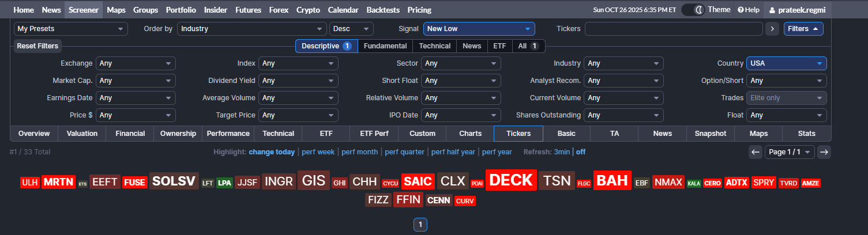Switch to Overview view tab
Image resolution: width=868 pixels, height=235 pixels.
34,134
